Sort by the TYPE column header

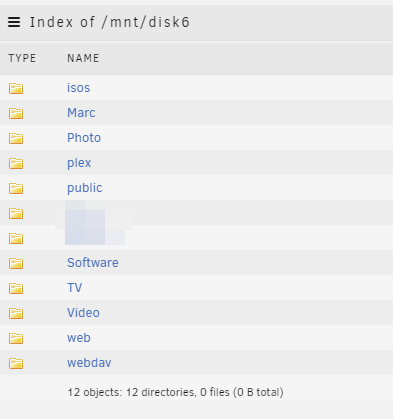[x=22, y=58]
